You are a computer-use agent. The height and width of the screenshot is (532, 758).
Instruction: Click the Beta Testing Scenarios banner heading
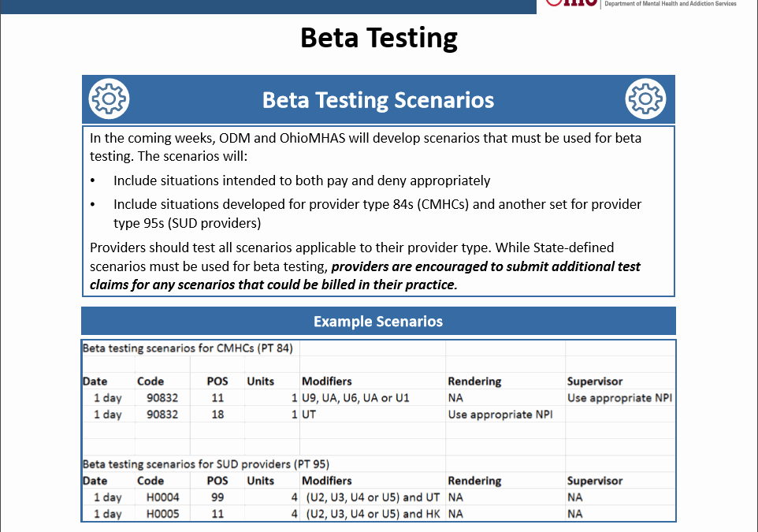click(378, 100)
